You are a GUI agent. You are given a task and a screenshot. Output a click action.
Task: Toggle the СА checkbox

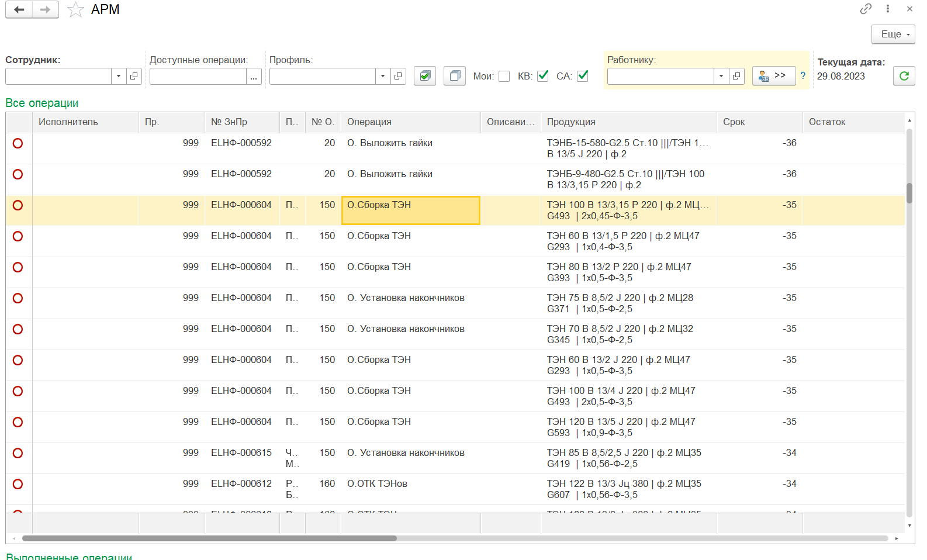pyautogui.click(x=583, y=76)
